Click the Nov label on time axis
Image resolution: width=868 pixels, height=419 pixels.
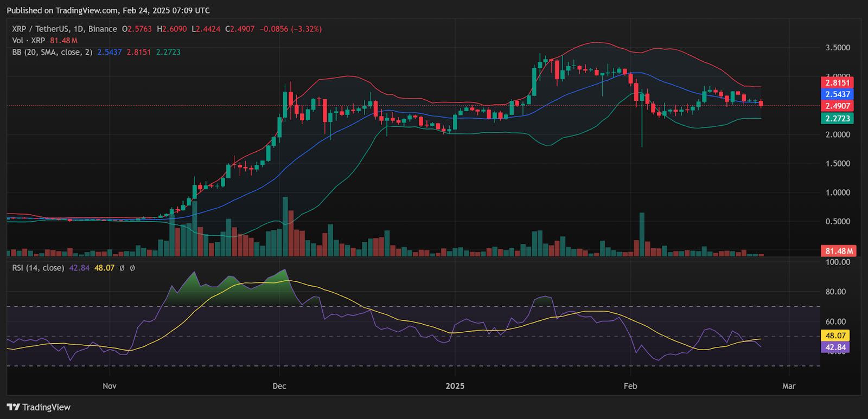pos(110,386)
